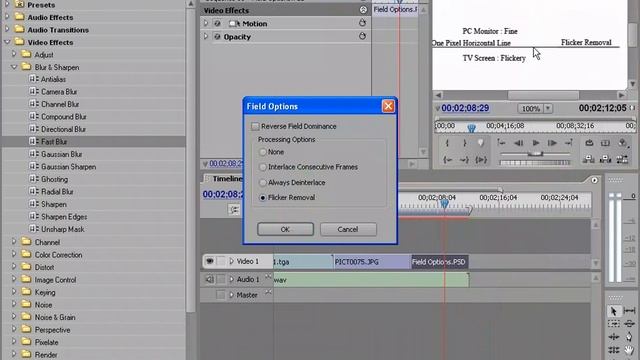The height and width of the screenshot is (360, 640).
Task: Go to next edit point in monitor
Action: pos(569,143)
